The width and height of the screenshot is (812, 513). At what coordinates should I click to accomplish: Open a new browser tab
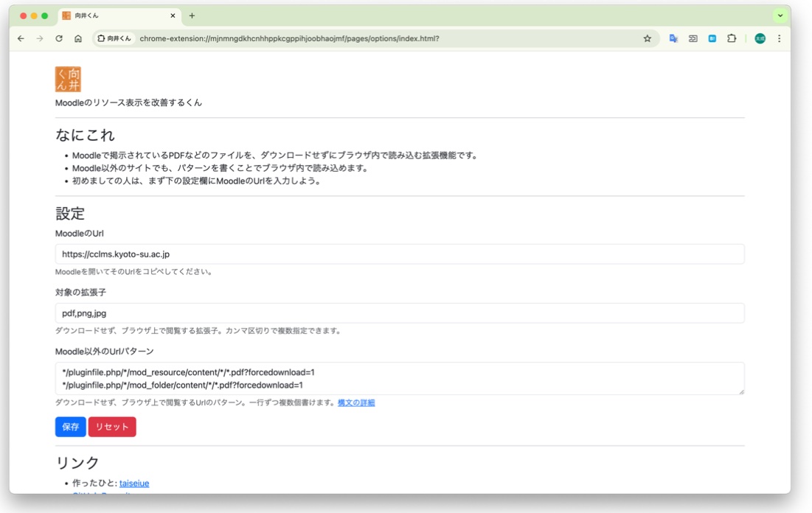pos(192,15)
